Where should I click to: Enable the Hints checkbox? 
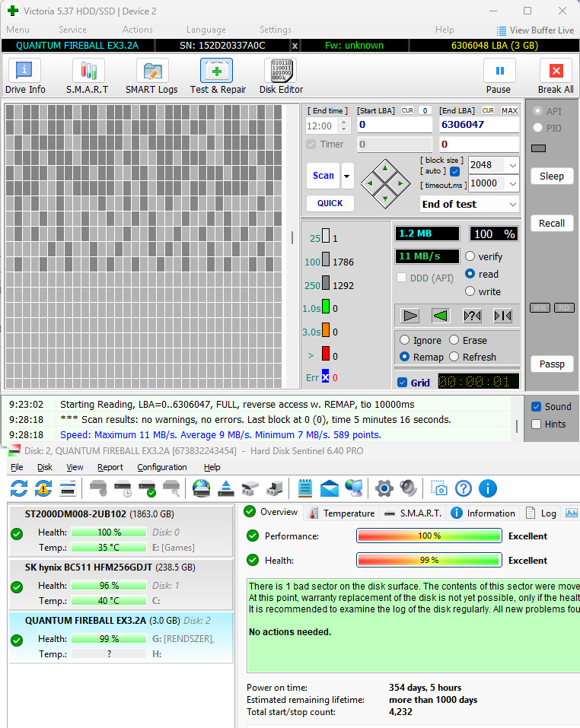[x=537, y=424]
